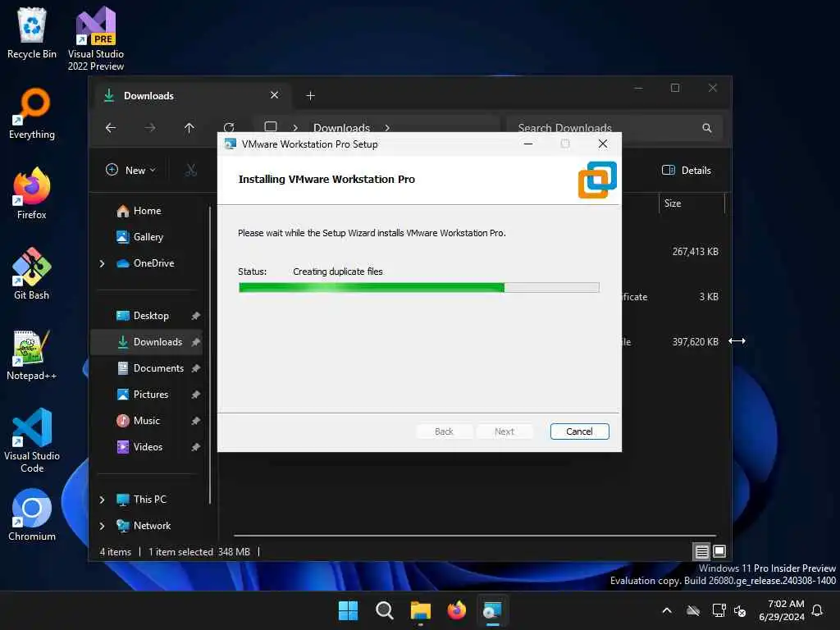Launch Firefox from the desktop shortcut
The height and width of the screenshot is (630, 840).
(32, 194)
